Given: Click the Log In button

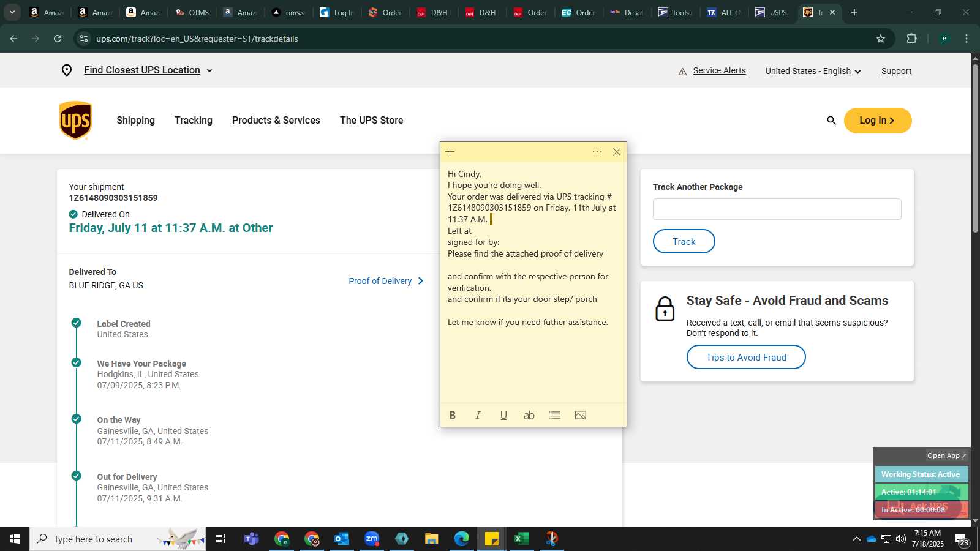Looking at the screenshot, I should click(878, 121).
